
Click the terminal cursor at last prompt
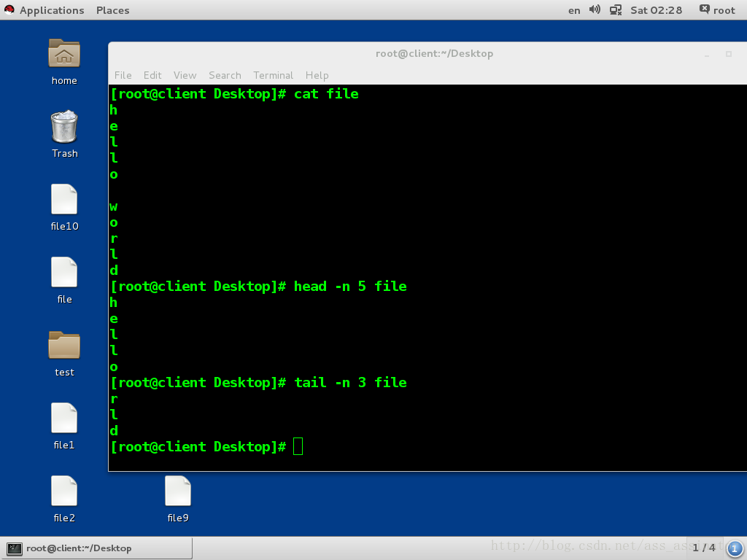coord(298,446)
